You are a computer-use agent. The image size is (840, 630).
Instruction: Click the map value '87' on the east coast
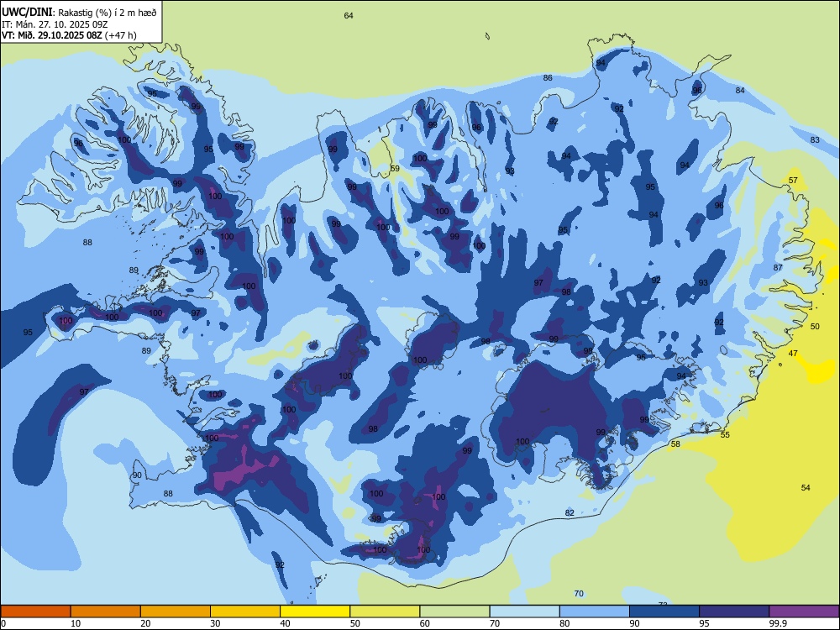778,267
